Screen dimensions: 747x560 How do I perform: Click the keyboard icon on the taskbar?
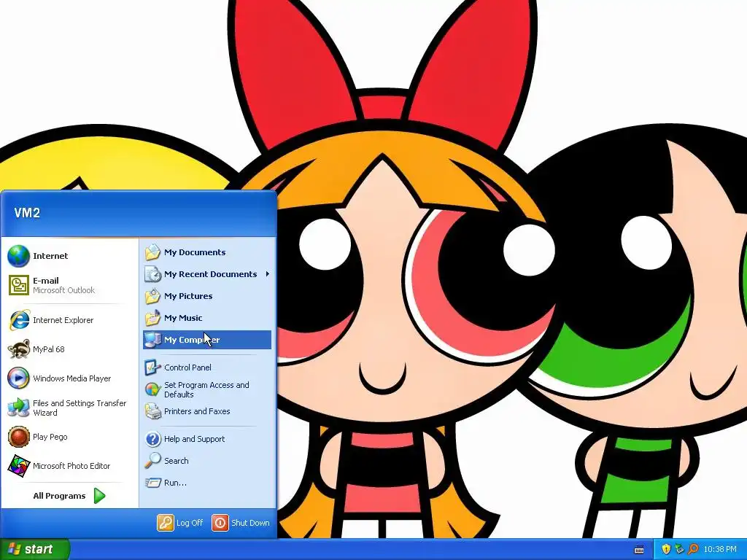click(x=639, y=550)
